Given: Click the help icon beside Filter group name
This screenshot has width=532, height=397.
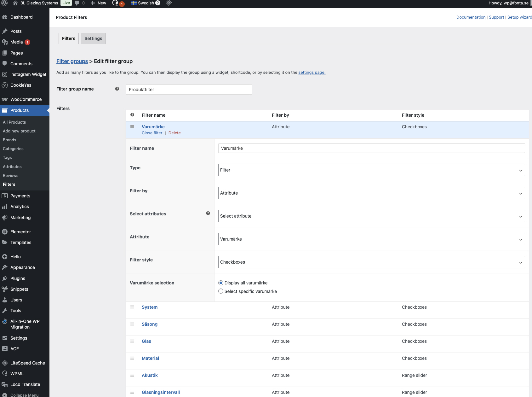Looking at the screenshot, I should [x=117, y=89].
